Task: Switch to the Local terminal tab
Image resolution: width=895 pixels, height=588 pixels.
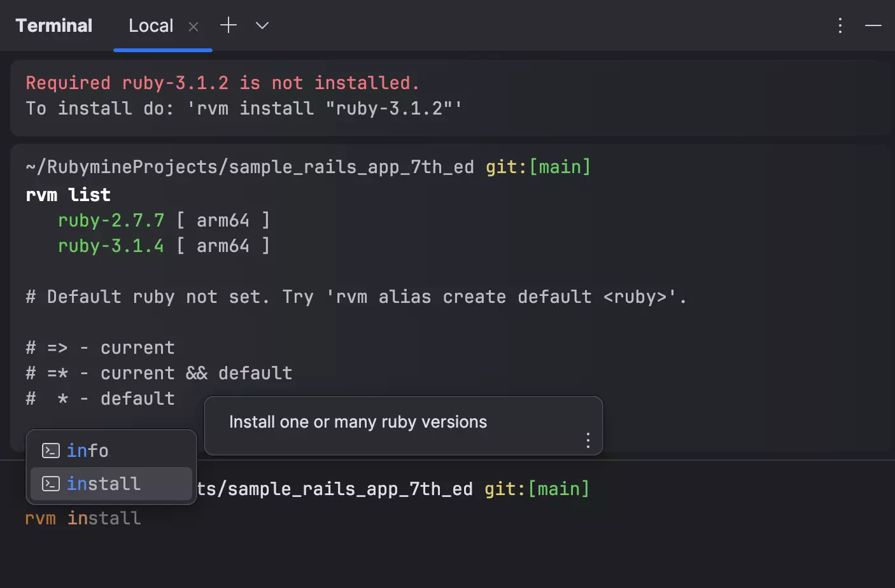Action: (x=151, y=25)
